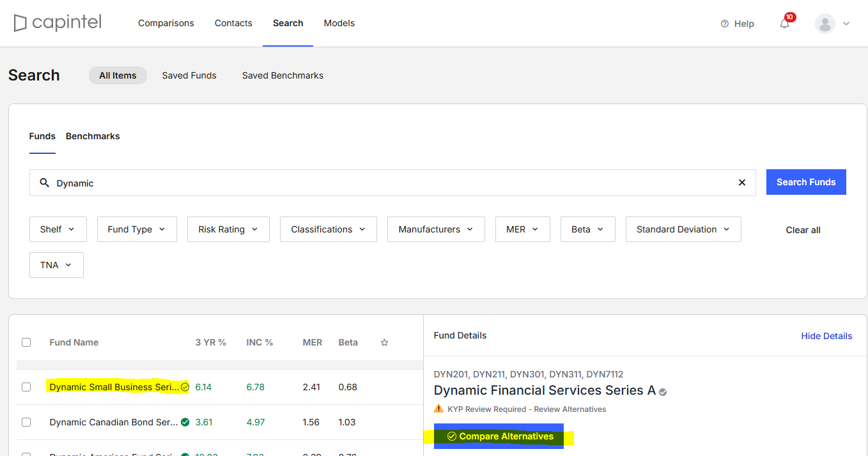Clear the search field with X
Viewport: 868px width, 456px height.
coord(742,183)
